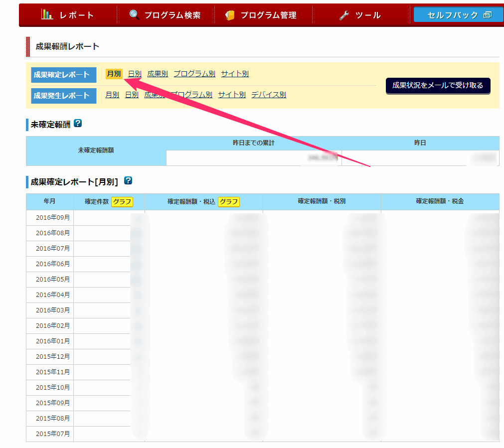Screen dimensions: 504x448
Task: Open the help icon next to 未確定報酬
Action: coord(78,123)
